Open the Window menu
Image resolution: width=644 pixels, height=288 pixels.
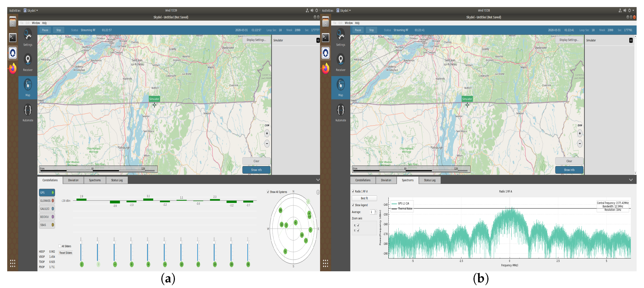[36, 23]
